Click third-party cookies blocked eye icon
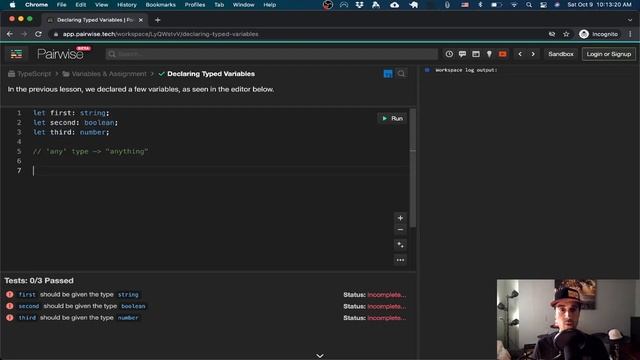Viewport: 640px width, 360px height. (552, 34)
